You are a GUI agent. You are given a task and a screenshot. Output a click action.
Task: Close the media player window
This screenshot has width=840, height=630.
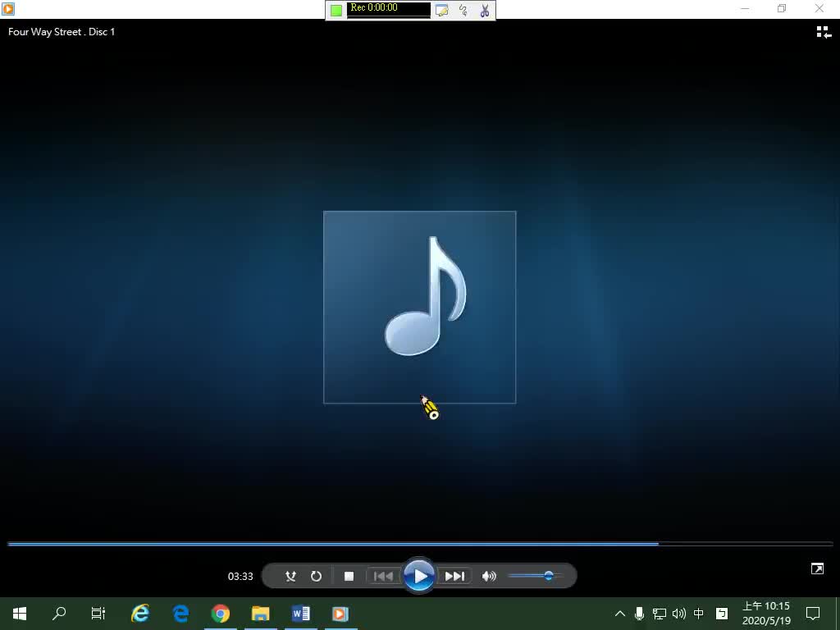pyautogui.click(x=819, y=8)
